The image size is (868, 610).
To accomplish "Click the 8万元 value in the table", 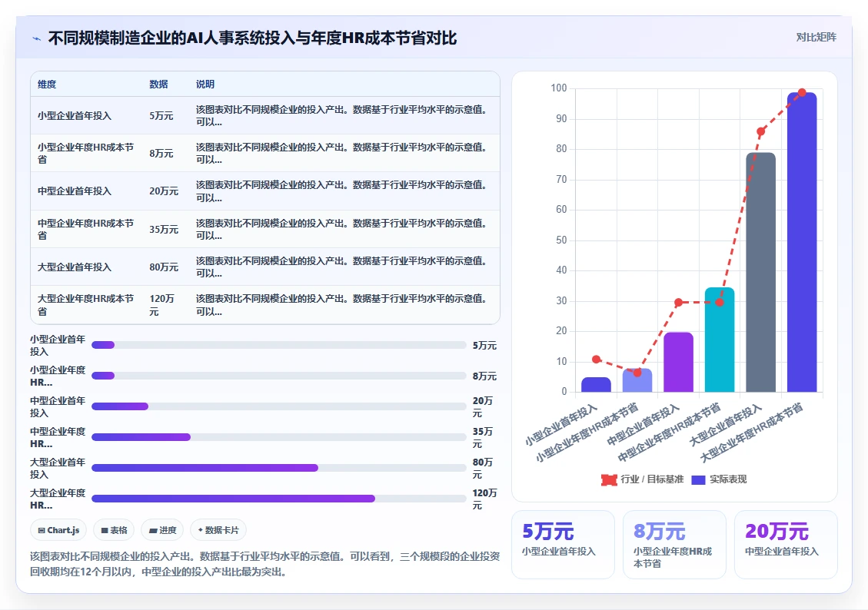I will tap(161, 153).
